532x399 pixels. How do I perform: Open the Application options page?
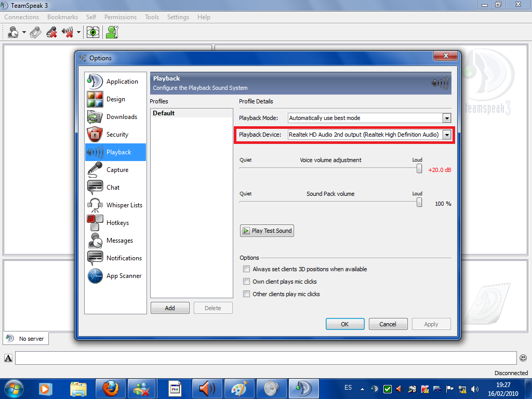pyautogui.click(x=115, y=82)
